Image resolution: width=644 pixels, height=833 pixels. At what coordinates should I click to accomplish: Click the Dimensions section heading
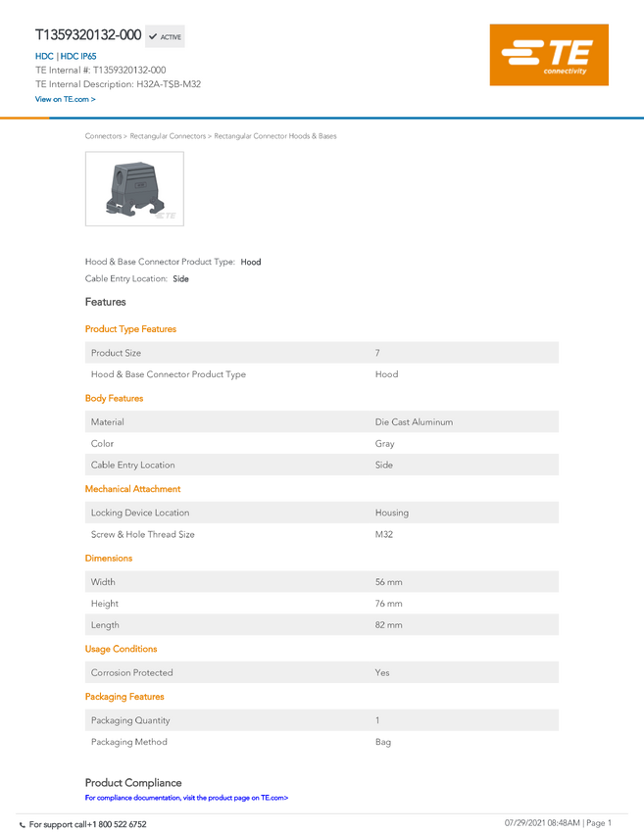109,558
